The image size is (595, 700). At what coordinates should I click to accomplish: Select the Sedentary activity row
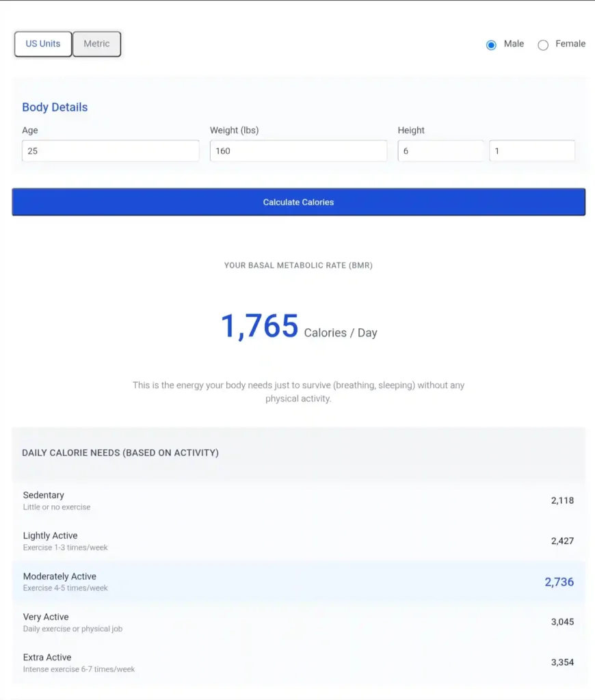point(298,500)
